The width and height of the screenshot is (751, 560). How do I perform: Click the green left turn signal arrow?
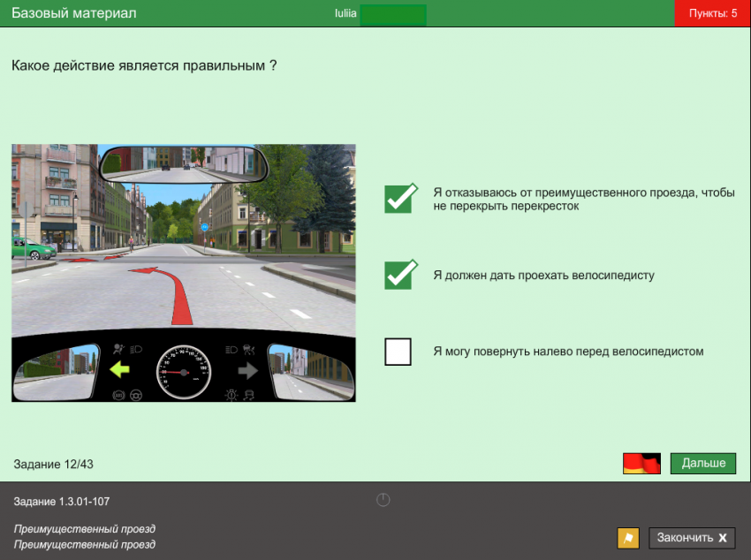pos(119,370)
